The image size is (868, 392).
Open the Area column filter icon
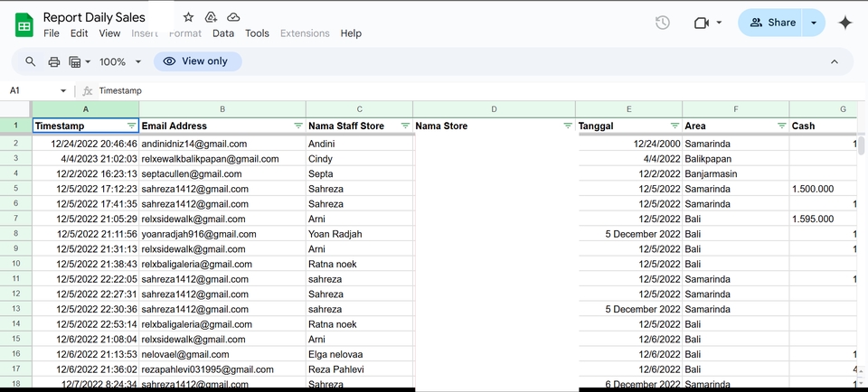[781, 126]
